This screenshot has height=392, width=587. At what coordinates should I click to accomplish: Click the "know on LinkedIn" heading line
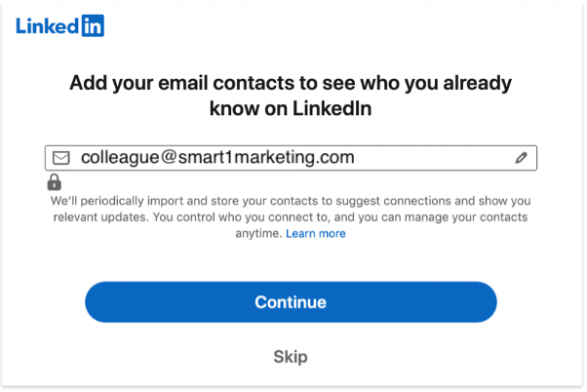(291, 110)
